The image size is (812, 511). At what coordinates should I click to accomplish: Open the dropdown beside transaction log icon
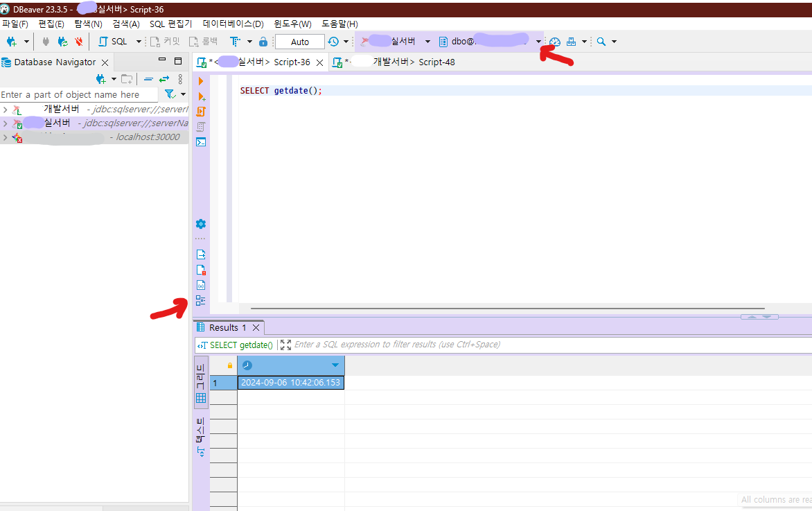pos(346,42)
